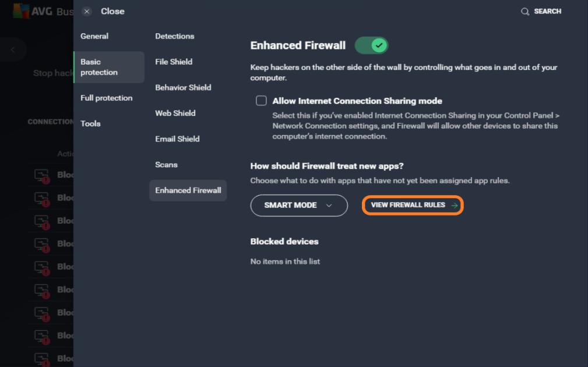
Task: Switch to Web Shield settings
Action: (175, 113)
